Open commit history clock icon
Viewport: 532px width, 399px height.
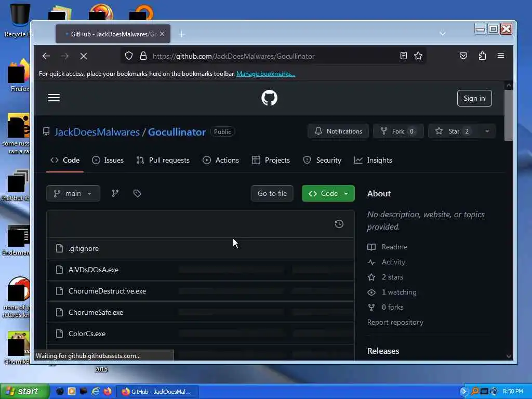339,224
